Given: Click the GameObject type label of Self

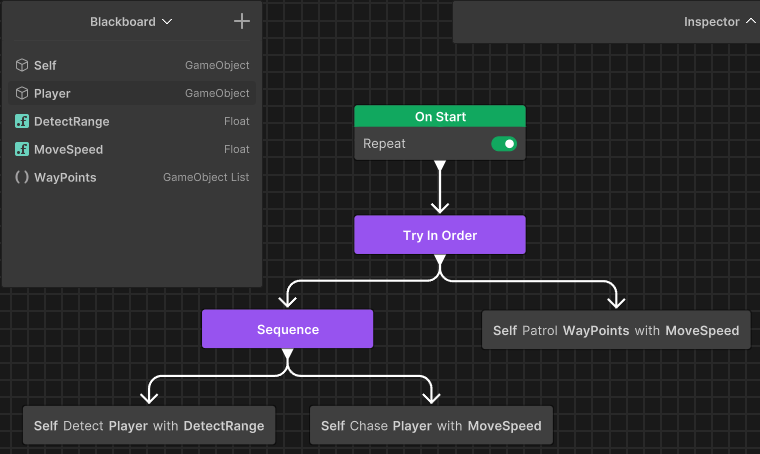Looking at the screenshot, I should pos(217,65).
